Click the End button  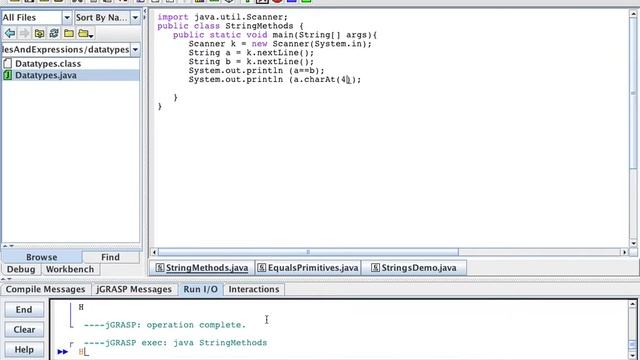24,310
